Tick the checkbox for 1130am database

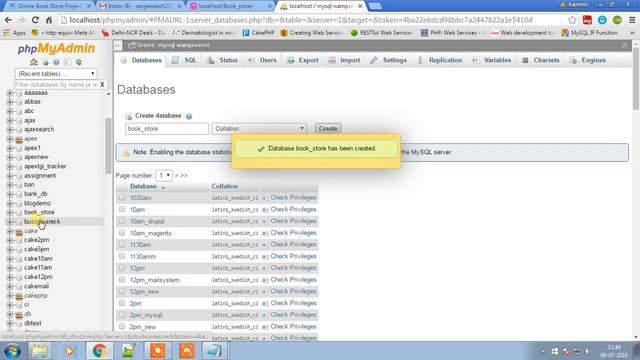122,244
